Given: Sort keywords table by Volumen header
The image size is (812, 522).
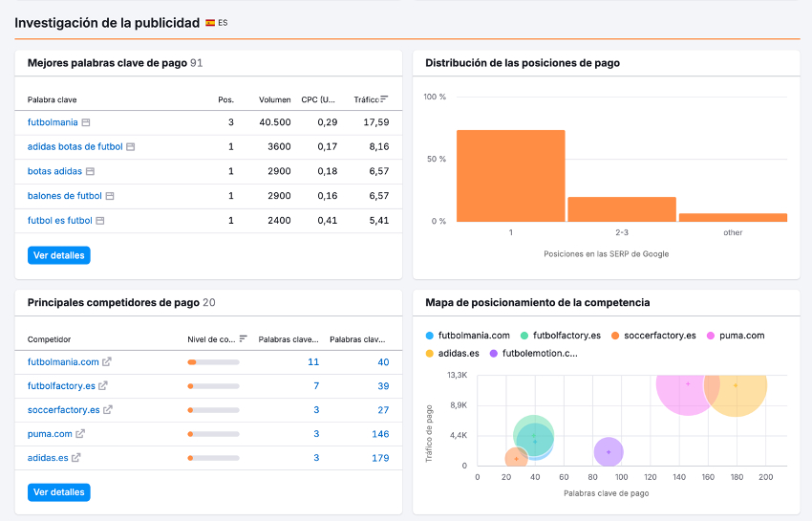Looking at the screenshot, I should coord(274,99).
